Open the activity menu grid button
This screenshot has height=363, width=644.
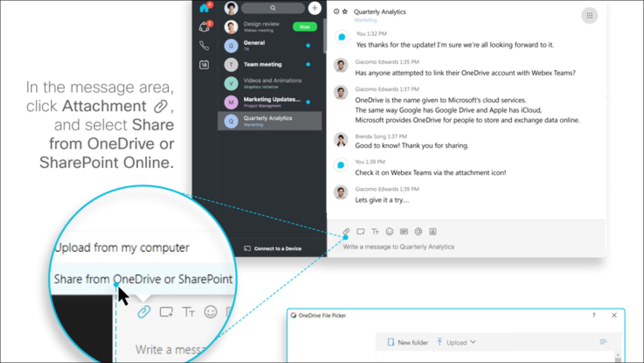point(590,15)
